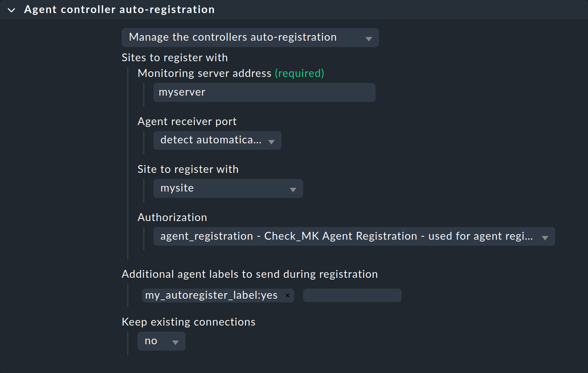
Task: Remove the my_autoregister_label:yes label
Action: coord(287,295)
